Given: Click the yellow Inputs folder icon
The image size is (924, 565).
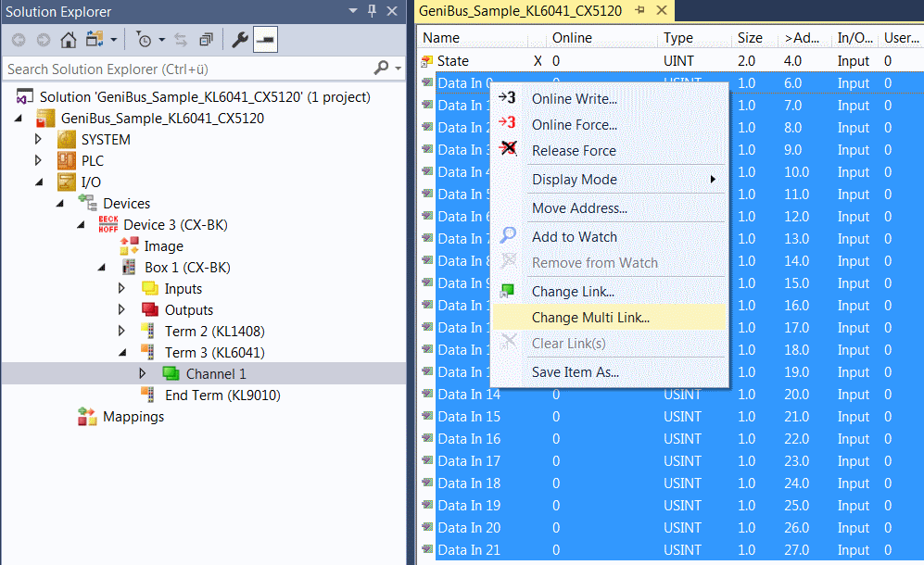Looking at the screenshot, I should tap(150, 289).
